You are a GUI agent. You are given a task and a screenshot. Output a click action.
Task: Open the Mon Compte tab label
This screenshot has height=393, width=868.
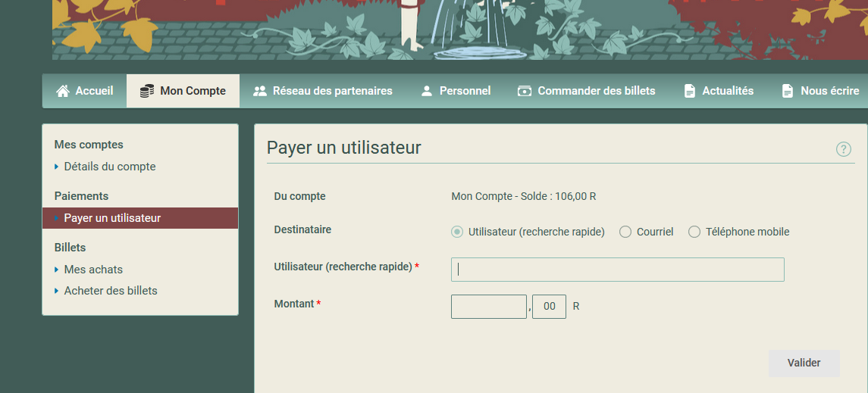click(x=193, y=91)
